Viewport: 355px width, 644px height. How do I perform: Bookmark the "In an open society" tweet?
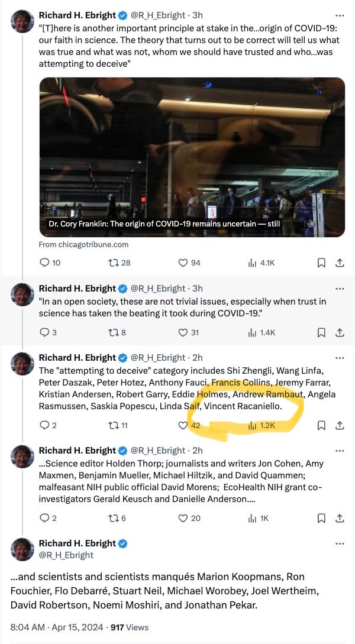(321, 332)
